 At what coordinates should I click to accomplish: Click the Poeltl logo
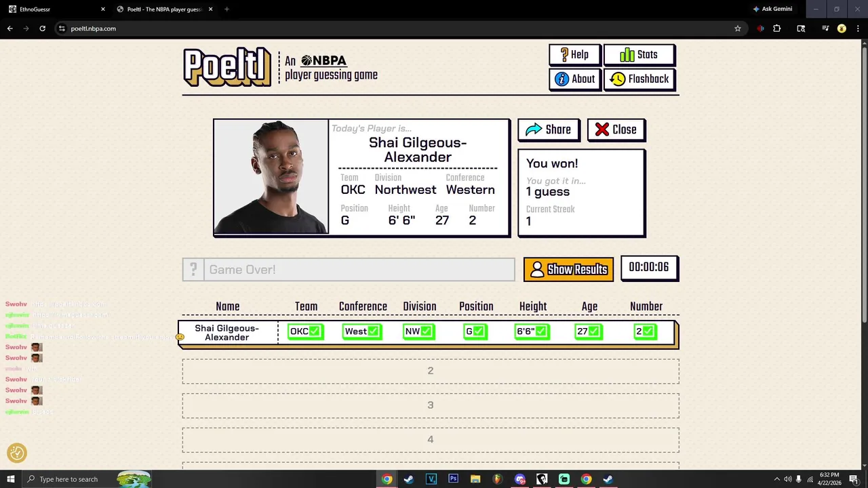click(227, 67)
